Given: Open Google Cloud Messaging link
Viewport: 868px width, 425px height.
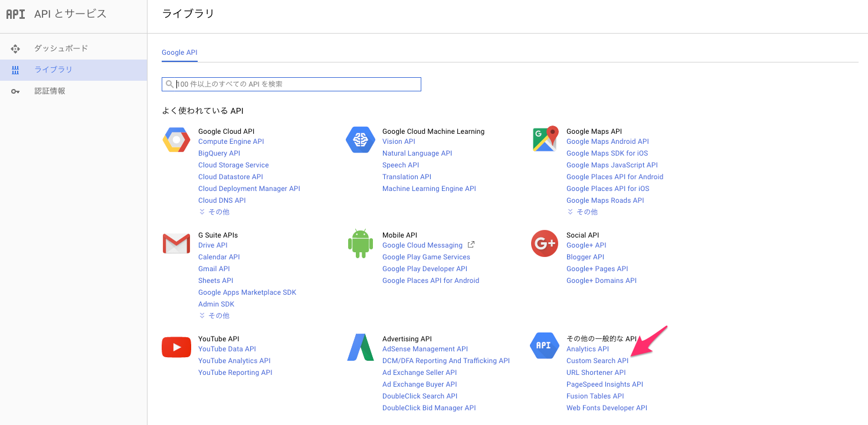Looking at the screenshot, I should coord(422,245).
